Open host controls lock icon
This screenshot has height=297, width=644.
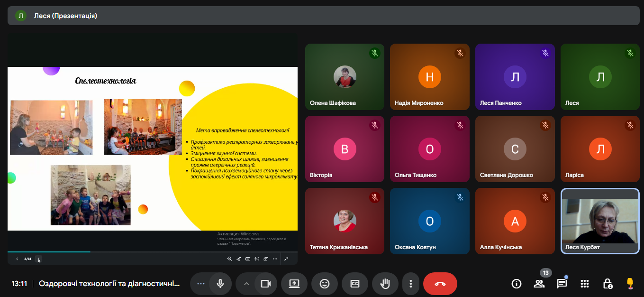pyautogui.click(x=608, y=284)
